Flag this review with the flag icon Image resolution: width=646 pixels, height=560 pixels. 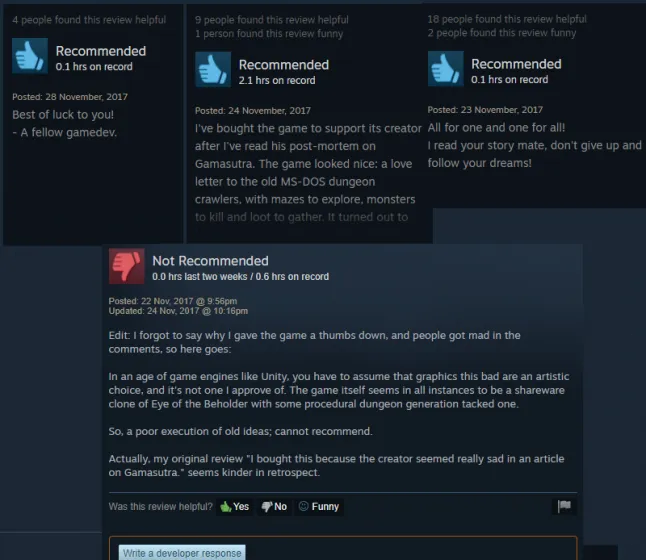point(564,506)
